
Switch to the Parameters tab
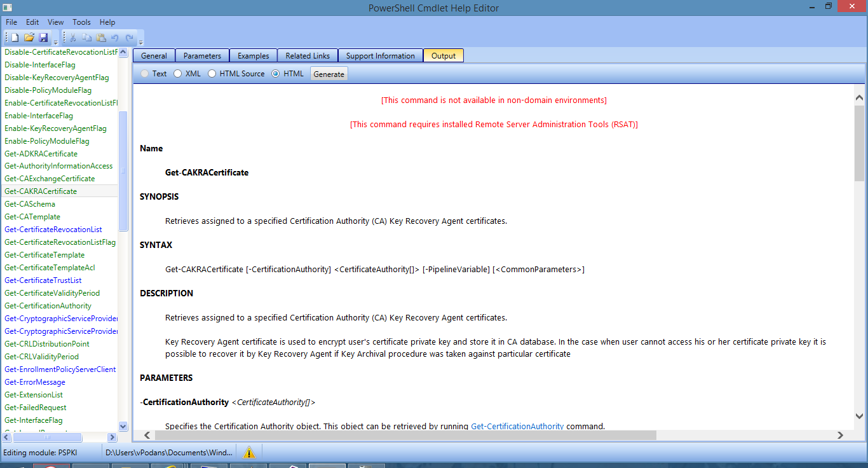[203, 56]
